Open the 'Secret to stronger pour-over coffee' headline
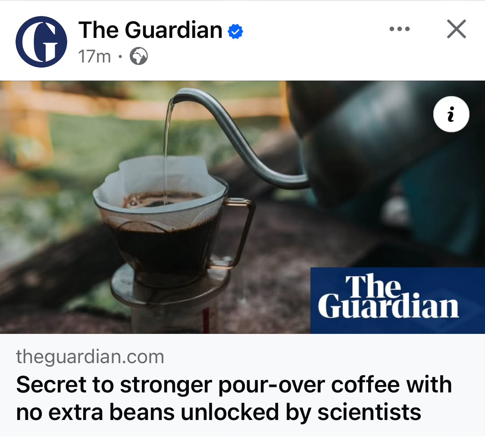This screenshot has height=448, width=485. [x=234, y=398]
